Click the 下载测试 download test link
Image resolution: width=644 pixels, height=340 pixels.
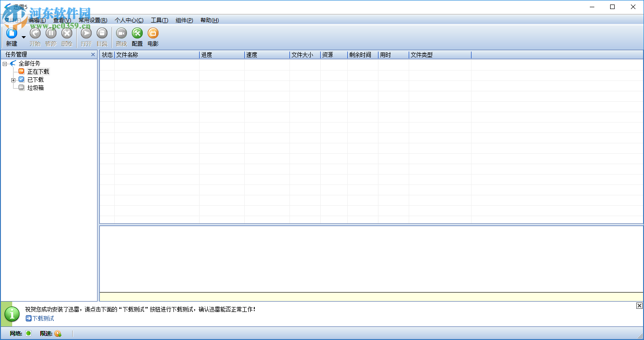click(x=43, y=319)
